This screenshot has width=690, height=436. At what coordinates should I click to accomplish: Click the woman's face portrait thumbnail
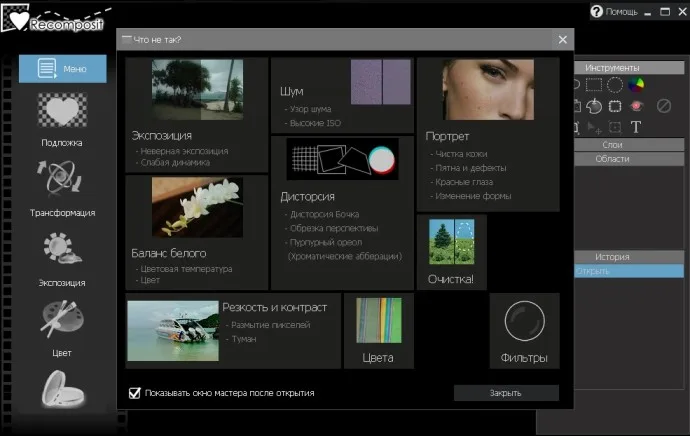[x=488, y=90]
